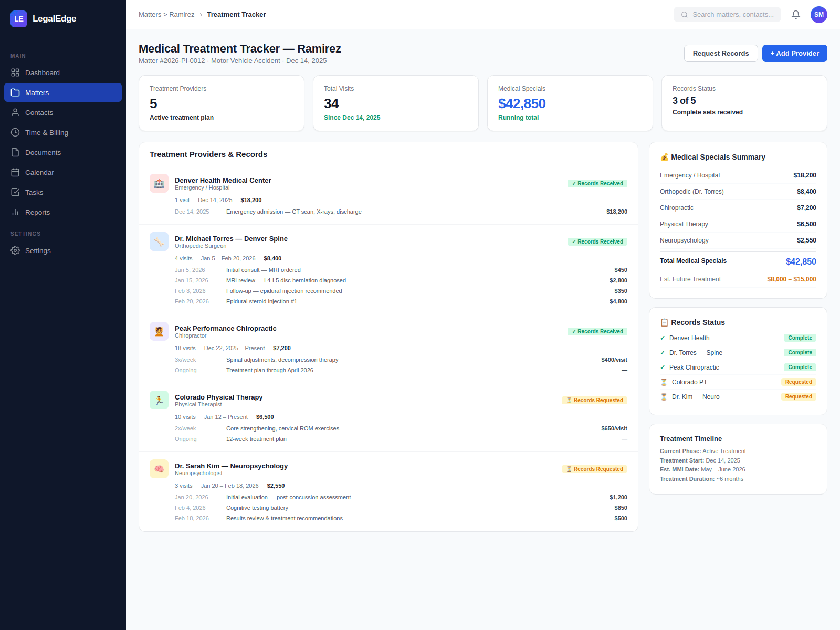
Task: Click the hourglass icon next to Dr. Kim — Neuro
Action: click(x=664, y=397)
